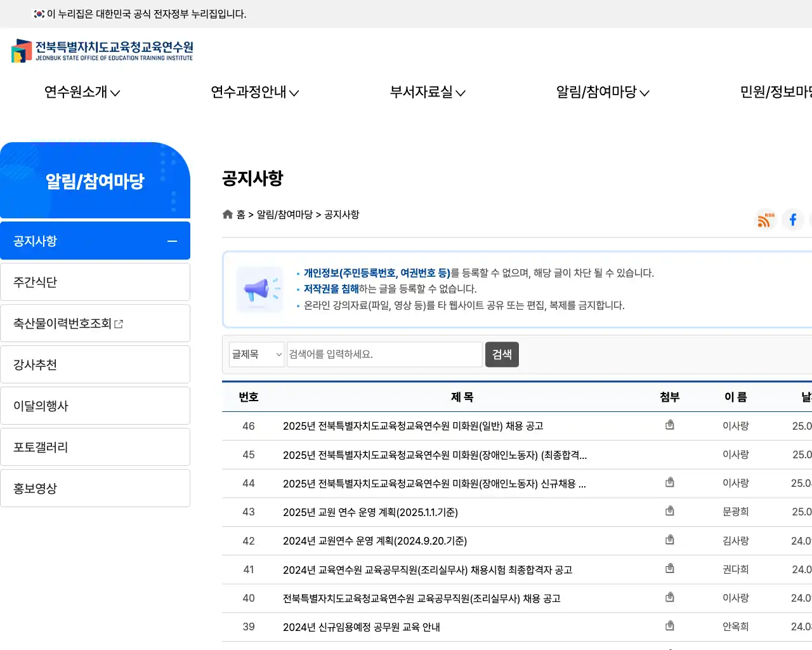Image resolution: width=812 pixels, height=650 pixels.
Task: Click author 권다희 in row 41
Action: click(x=736, y=569)
